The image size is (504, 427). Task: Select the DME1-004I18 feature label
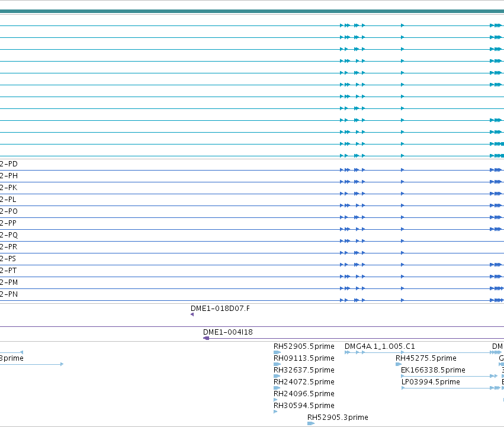tap(228, 332)
